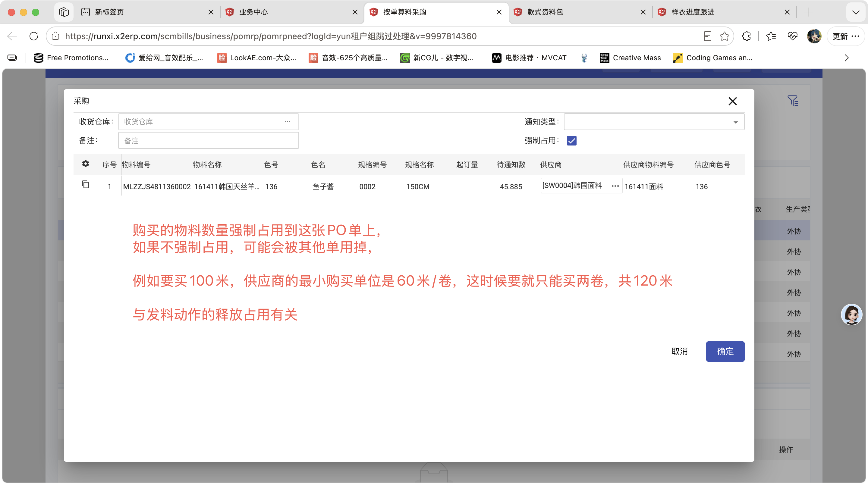Click the assistant avatar floating button
This screenshot has height=485, width=868.
[x=851, y=314]
